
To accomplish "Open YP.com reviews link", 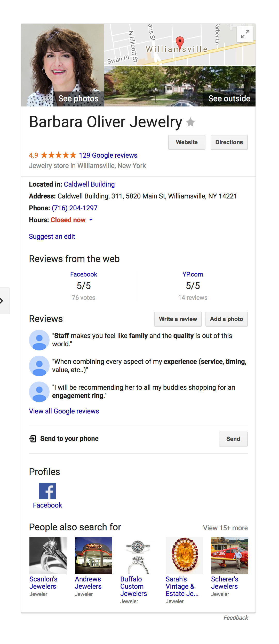I will tap(193, 274).
